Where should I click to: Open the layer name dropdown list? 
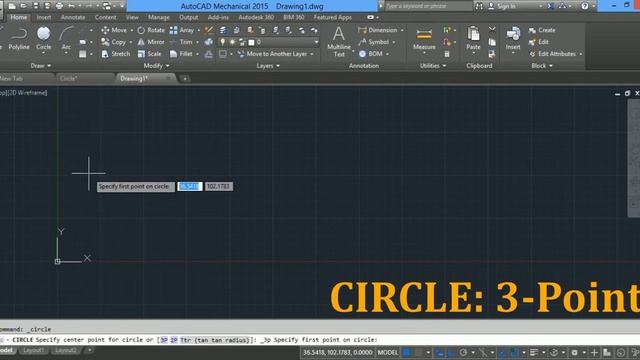pos(316,42)
